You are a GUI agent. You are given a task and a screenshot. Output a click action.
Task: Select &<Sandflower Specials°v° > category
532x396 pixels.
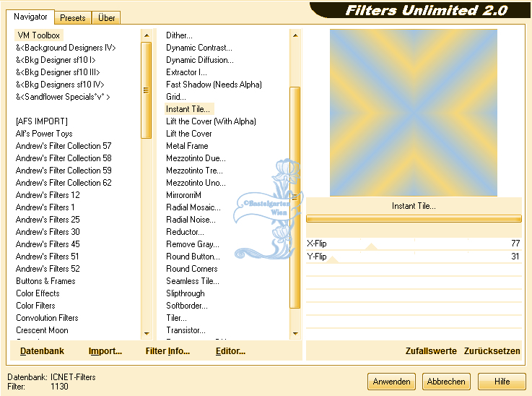63,97
